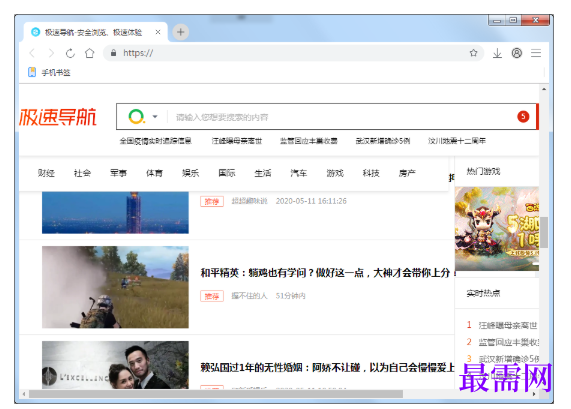Click the horizontal scrollbar at bottom

tap(216, 394)
